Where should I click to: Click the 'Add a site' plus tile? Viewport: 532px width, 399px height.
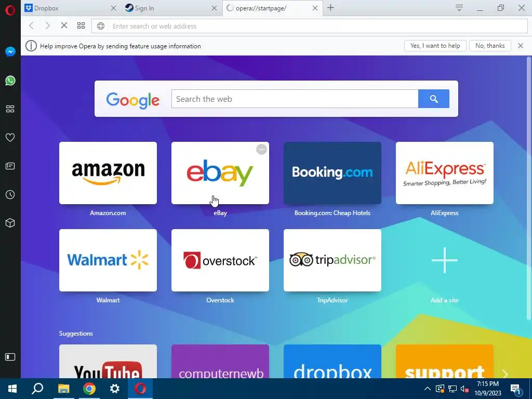[x=445, y=260]
